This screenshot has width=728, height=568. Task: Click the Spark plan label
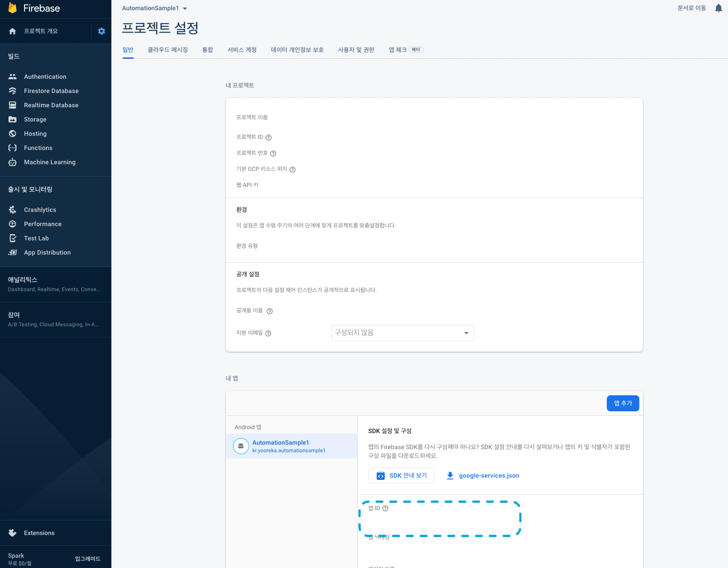click(x=16, y=556)
